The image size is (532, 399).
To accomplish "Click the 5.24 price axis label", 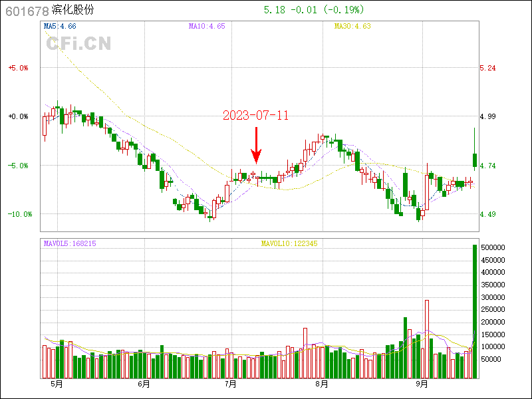I will (x=488, y=68).
